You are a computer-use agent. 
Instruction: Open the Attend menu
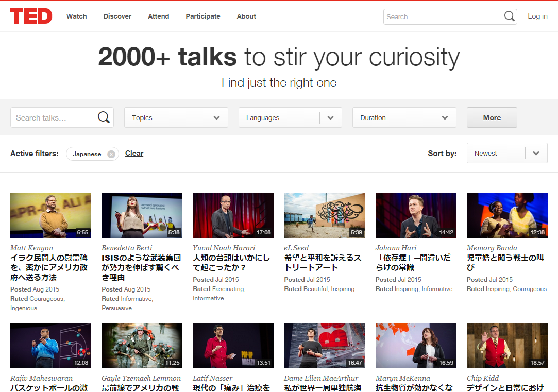(158, 16)
